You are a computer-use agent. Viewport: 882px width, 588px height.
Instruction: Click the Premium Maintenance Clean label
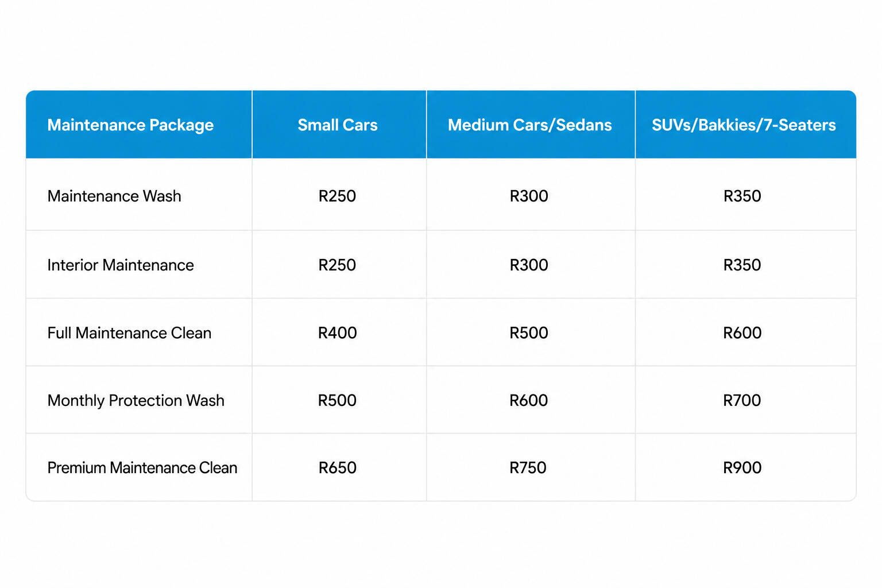coord(142,468)
